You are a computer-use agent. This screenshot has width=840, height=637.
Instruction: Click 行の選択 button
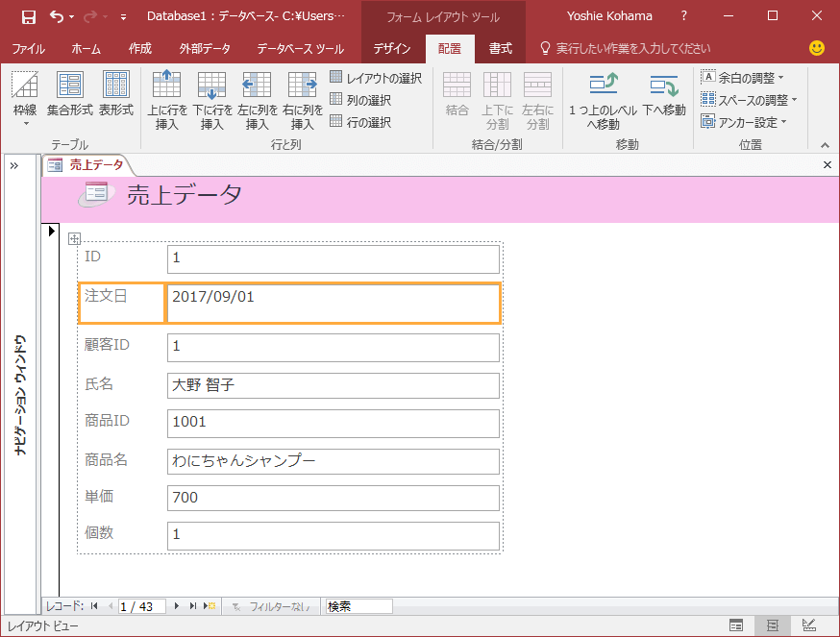tap(360, 122)
